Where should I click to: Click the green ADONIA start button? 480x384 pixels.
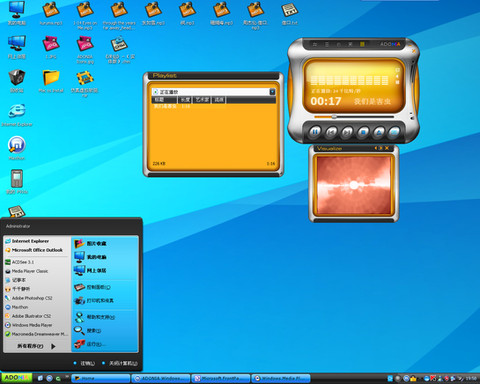[x=17, y=378]
